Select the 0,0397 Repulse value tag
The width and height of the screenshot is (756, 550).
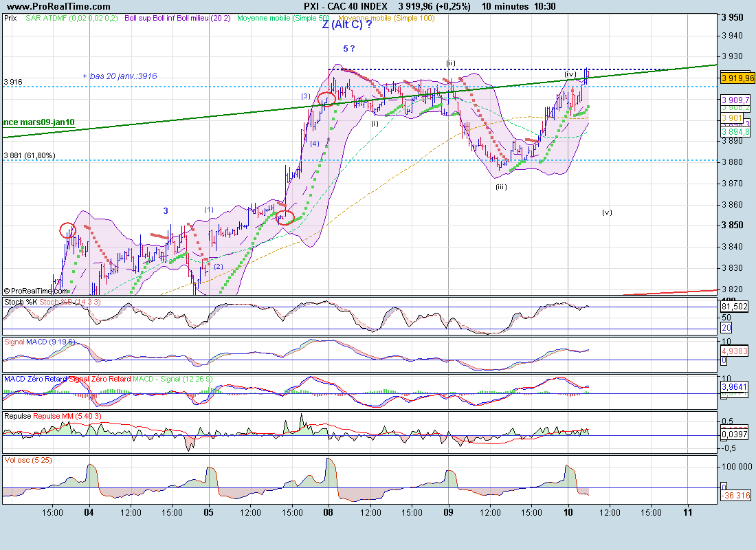tap(734, 434)
